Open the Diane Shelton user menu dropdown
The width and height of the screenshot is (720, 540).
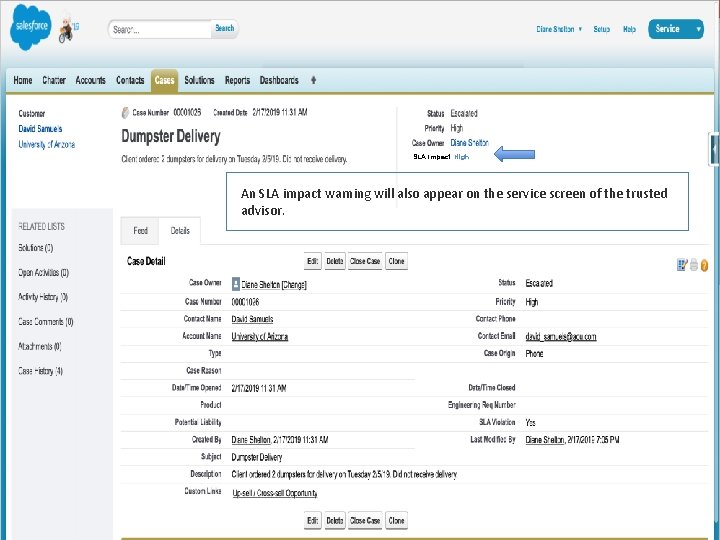559,29
